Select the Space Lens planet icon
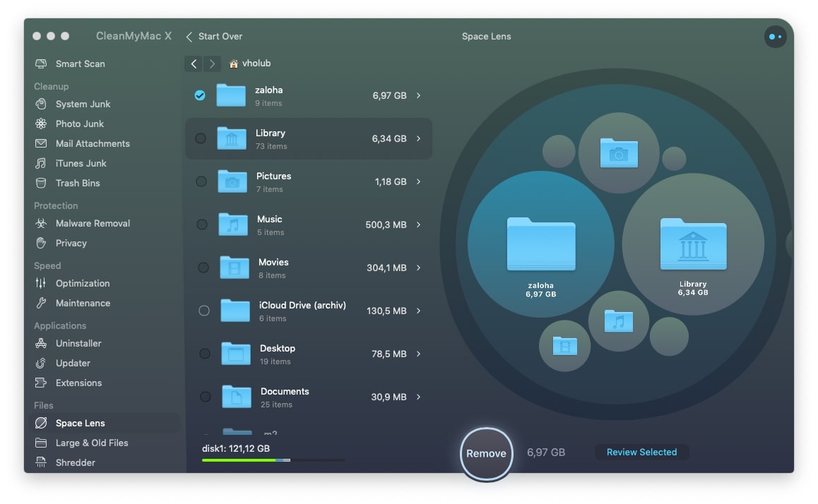The width and height of the screenshot is (818, 504). (41, 423)
